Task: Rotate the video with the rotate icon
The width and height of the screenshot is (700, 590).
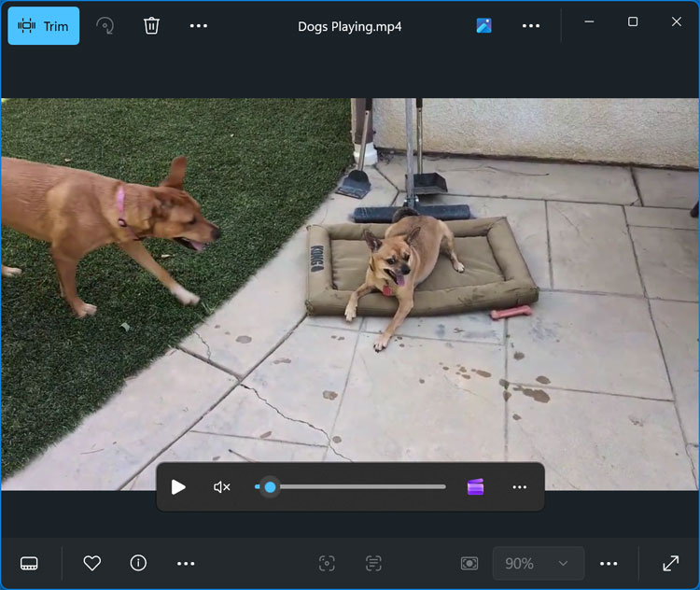Action: [105, 26]
